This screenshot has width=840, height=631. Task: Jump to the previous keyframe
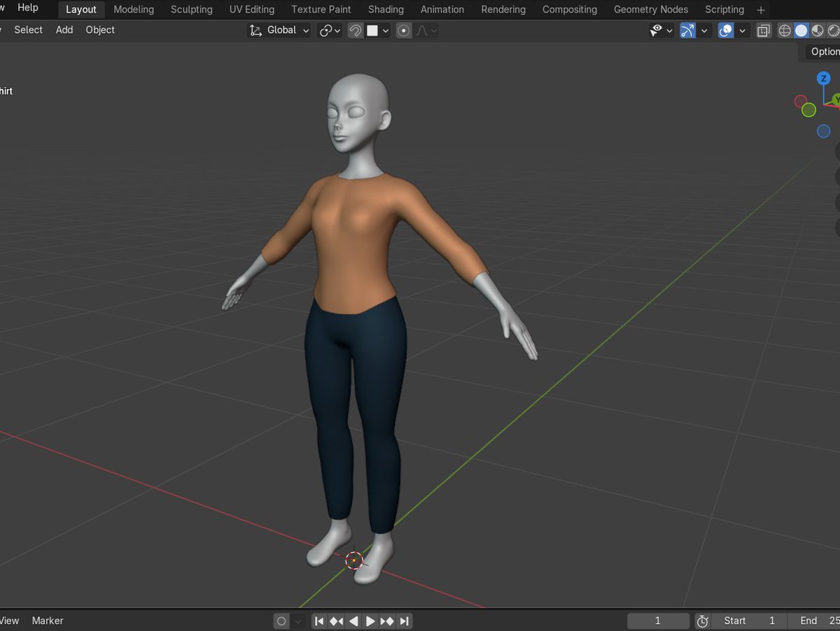337,621
